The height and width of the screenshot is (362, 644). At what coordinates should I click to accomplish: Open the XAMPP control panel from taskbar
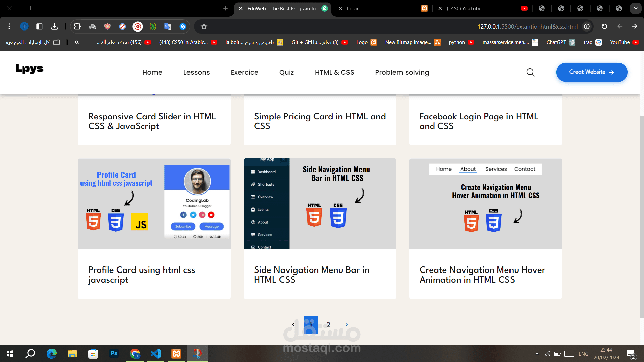[176, 353]
